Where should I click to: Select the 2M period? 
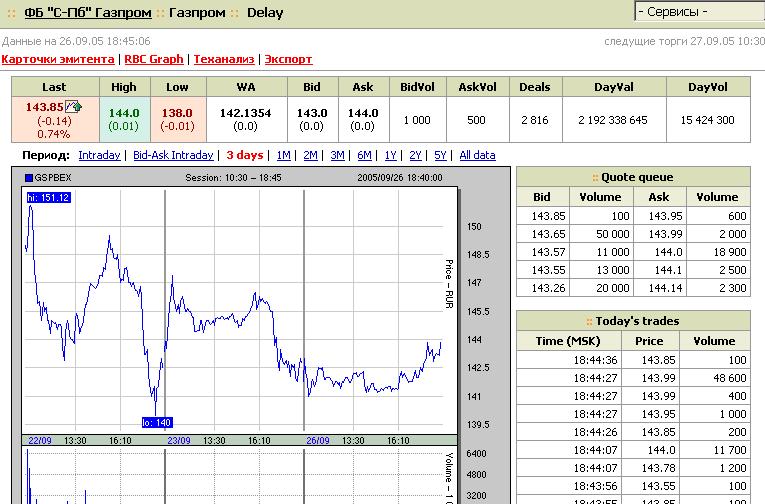(310, 155)
